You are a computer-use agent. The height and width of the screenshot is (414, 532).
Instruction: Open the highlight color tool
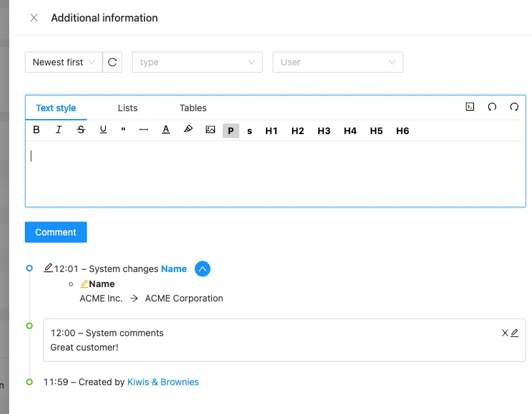click(x=188, y=130)
